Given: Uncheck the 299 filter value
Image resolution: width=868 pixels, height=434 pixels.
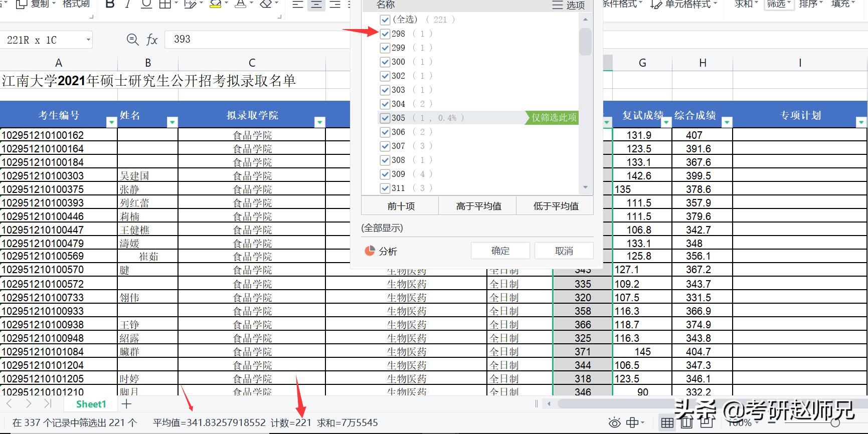Looking at the screenshot, I should coord(385,48).
